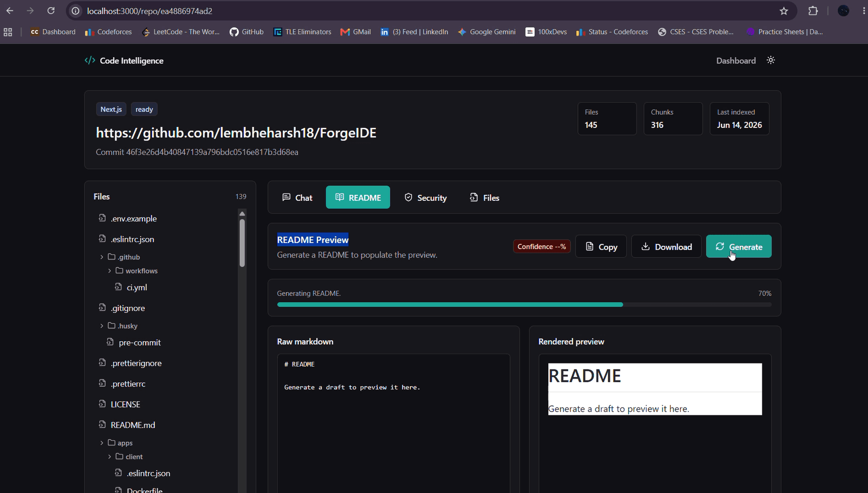This screenshot has height=493, width=868.
Task: Click the Chunks 316 stat card
Action: (673, 118)
